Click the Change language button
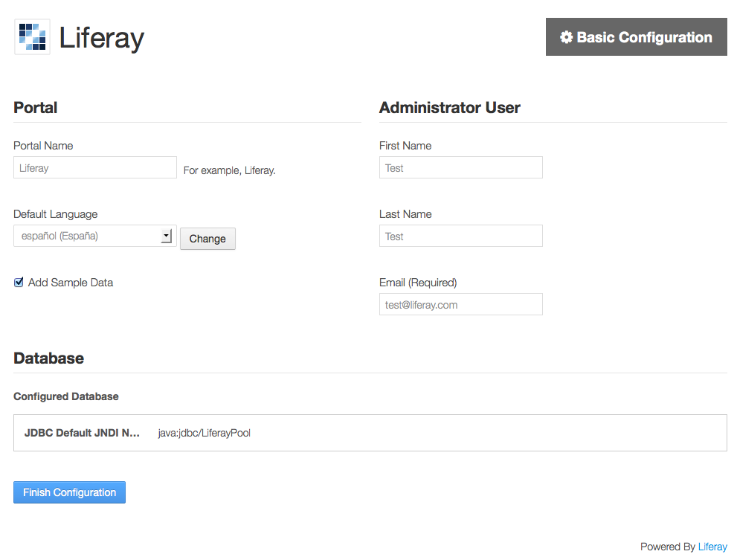The image size is (737, 560). tap(207, 239)
